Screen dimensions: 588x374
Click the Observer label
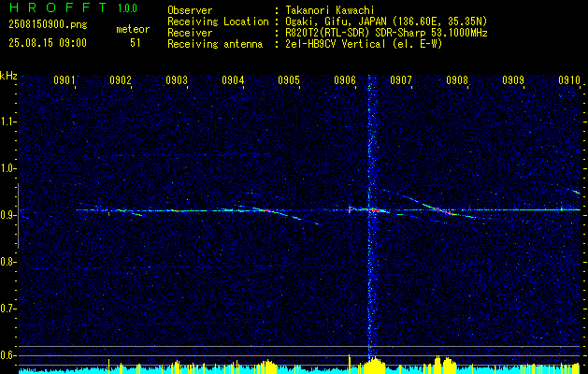point(190,10)
